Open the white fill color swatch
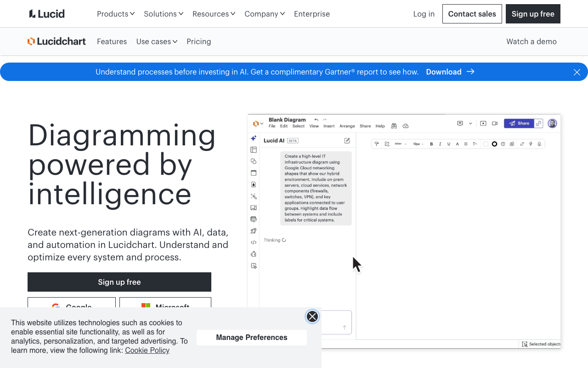 486,144
